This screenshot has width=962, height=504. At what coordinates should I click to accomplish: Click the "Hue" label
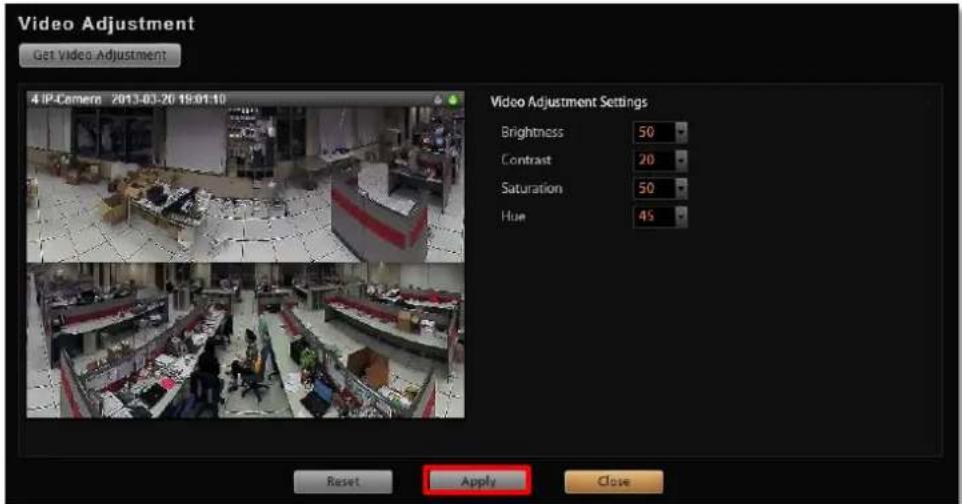513,216
